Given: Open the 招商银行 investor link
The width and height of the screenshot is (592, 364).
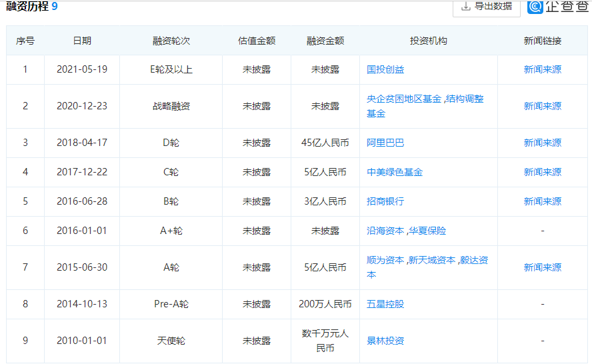Looking at the screenshot, I should point(385,201).
